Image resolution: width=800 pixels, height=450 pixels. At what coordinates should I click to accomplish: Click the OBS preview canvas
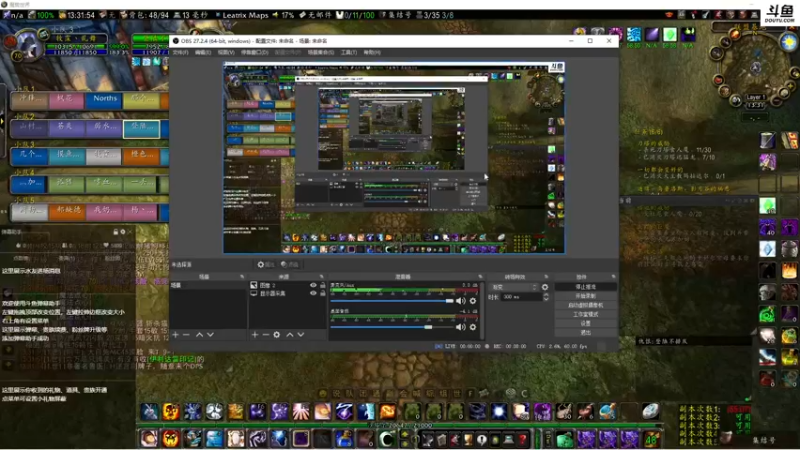[394, 158]
